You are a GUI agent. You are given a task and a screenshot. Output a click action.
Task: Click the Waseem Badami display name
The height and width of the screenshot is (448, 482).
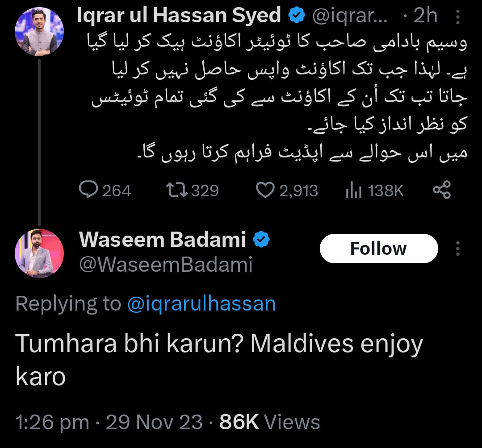pyautogui.click(x=162, y=239)
